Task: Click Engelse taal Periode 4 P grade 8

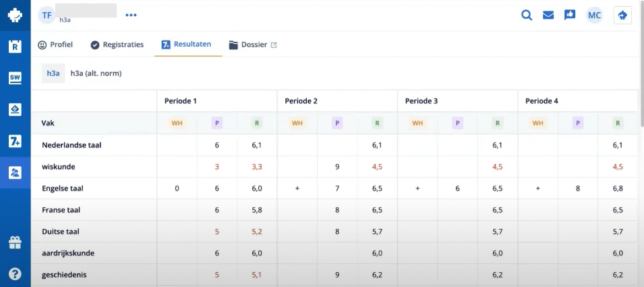Action: coord(578,188)
